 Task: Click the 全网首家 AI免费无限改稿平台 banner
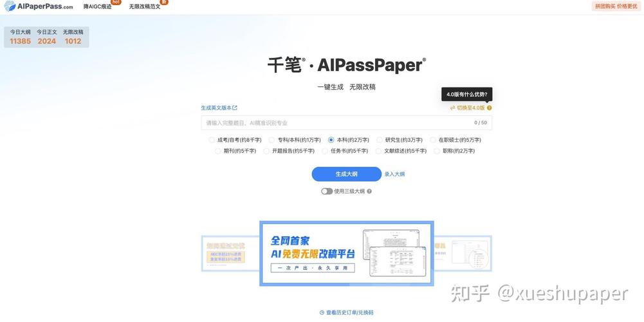click(x=346, y=253)
